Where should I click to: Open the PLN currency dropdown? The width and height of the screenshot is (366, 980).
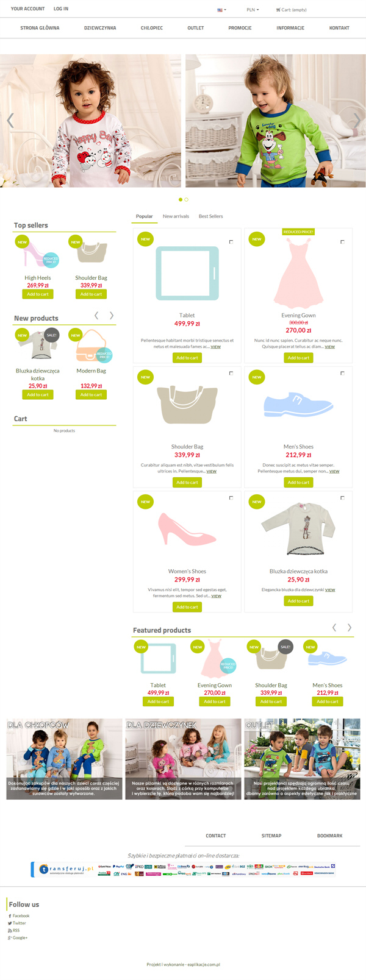[x=253, y=10]
